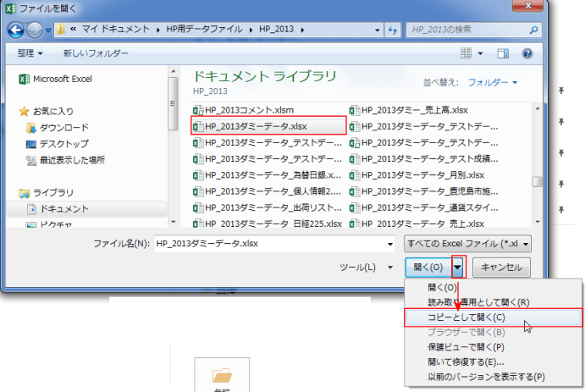Select file HP_2013ダミーデータ_通貨スタイ
This screenshot has width=585, height=392.
coord(423,207)
